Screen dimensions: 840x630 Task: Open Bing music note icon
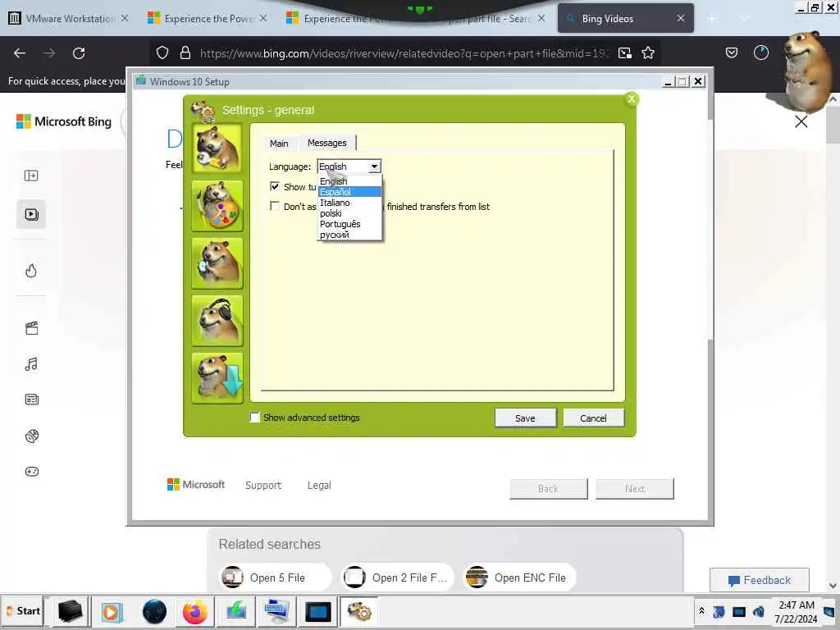pyautogui.click(x=31, y=364)
